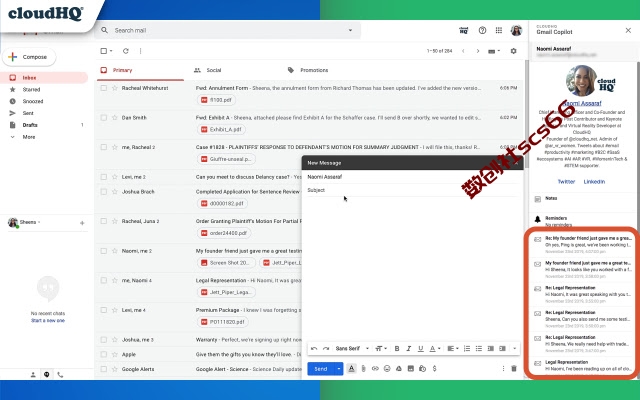Insert a bulleted list
The width and height of the screenshot is (640, 400).
click(x=479, y=349)
